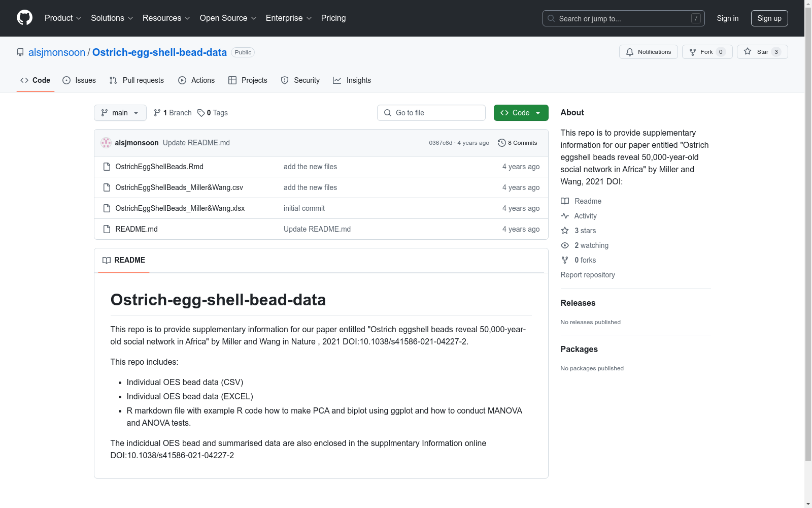Click the fork icon in the Fork button
This screenshot has width=812, height=508.
click(x=693, y=52)
